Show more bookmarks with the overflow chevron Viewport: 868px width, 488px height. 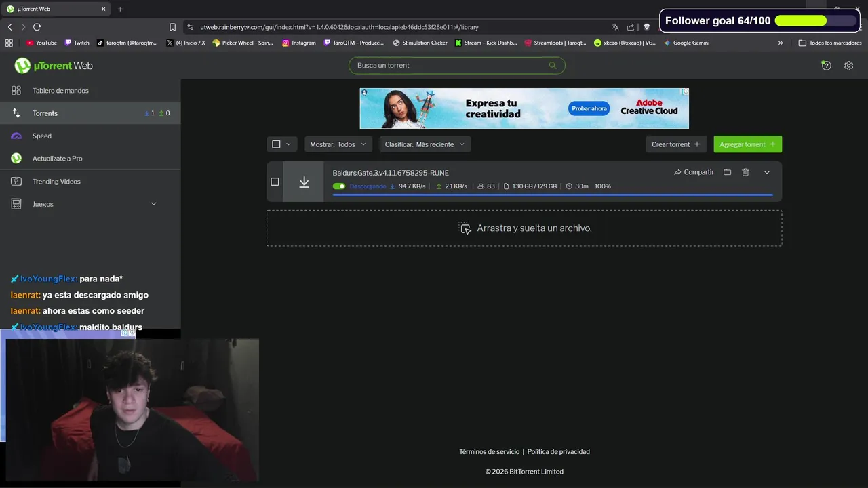click(781, 43)
